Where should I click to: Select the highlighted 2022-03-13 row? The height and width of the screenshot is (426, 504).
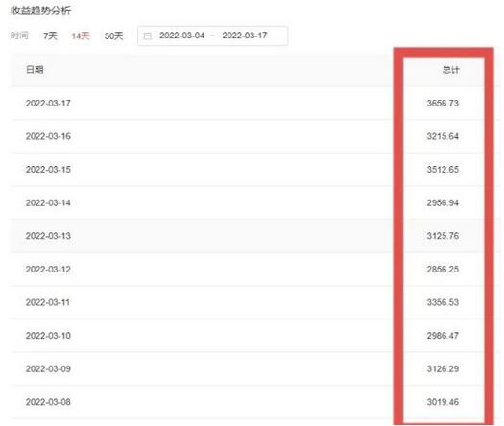click(x=254, y=236)
